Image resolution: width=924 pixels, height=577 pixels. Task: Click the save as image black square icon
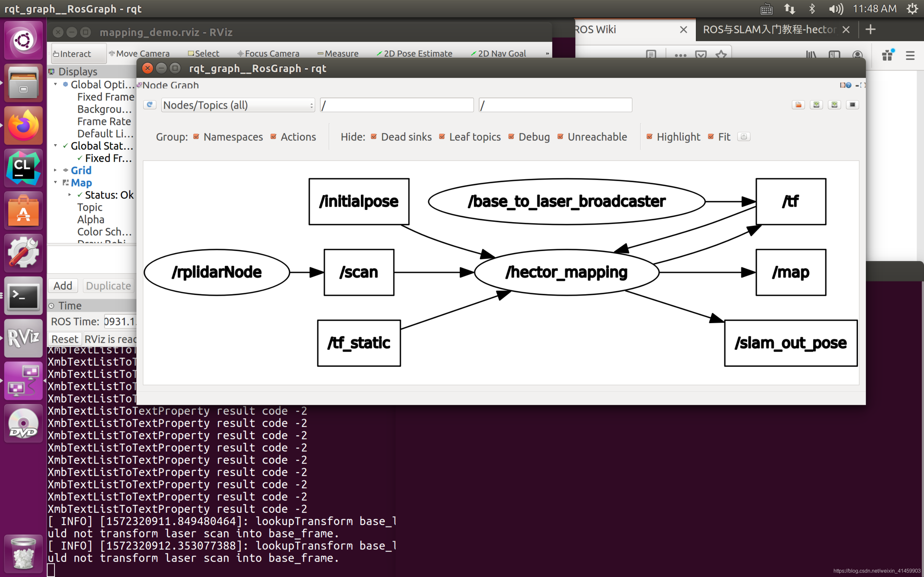pyautogui.click(x=852, y=105)
